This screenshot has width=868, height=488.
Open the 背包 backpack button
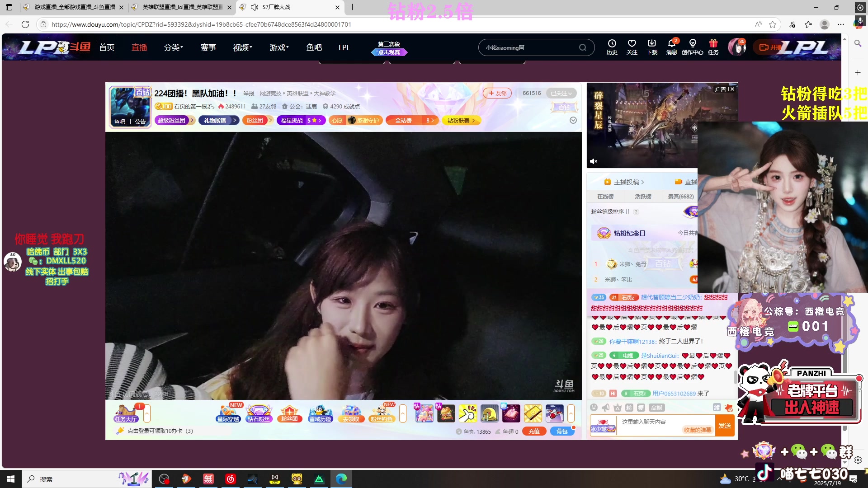[562, 431]
